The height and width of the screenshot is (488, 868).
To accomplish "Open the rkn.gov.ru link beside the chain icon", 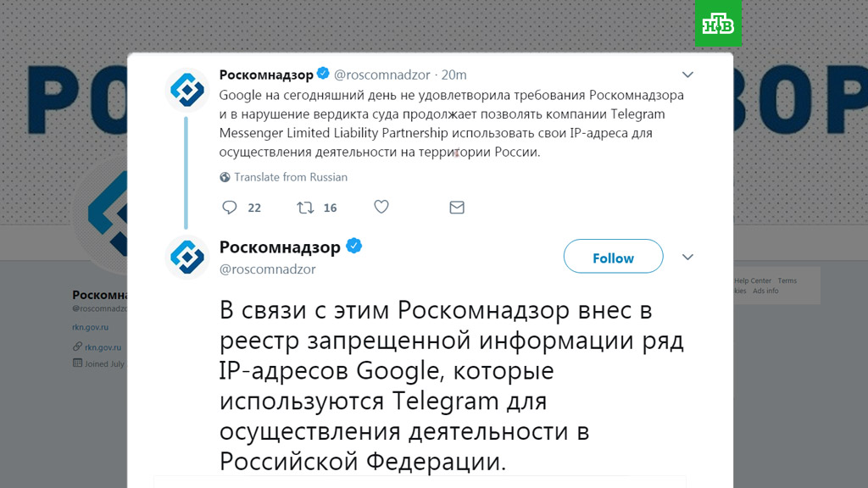I will tap(103, 347).
